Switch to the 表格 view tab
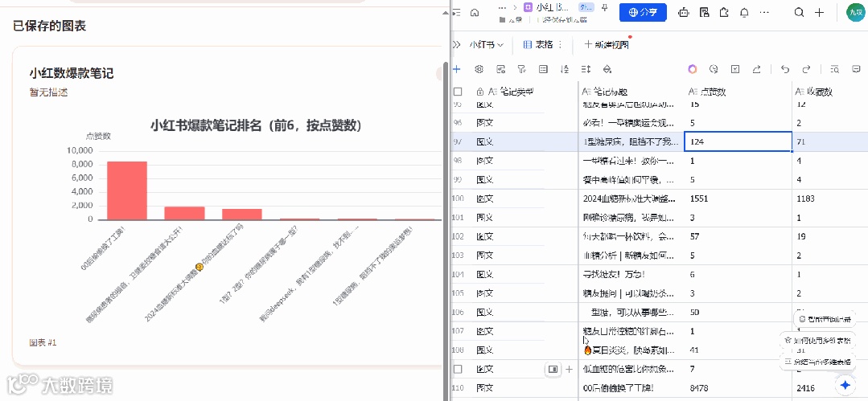Screen dimensions: 868x401 pyautogui.click(x=537, y=44)
